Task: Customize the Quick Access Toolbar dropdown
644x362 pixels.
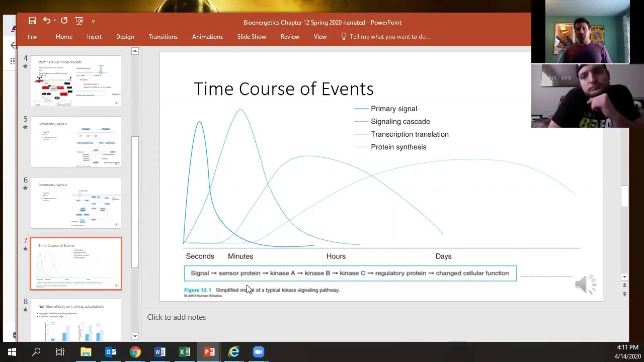Action: [x=93, y=21]
